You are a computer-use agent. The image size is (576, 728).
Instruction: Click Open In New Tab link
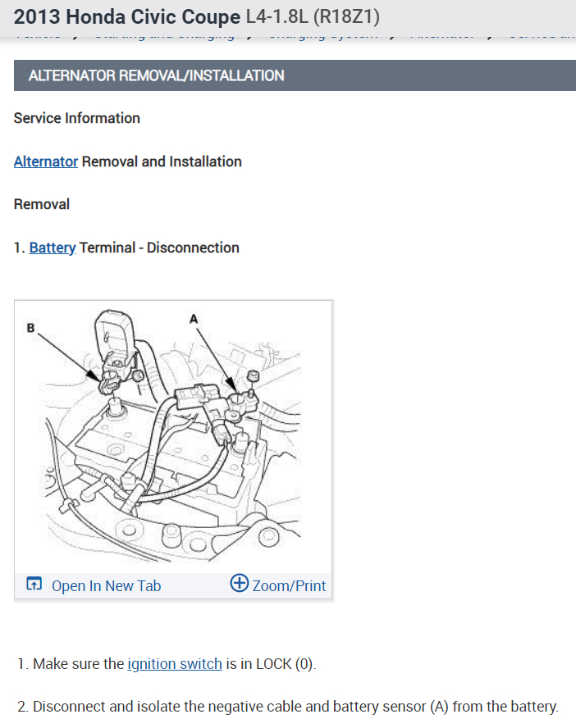(107, 586)
